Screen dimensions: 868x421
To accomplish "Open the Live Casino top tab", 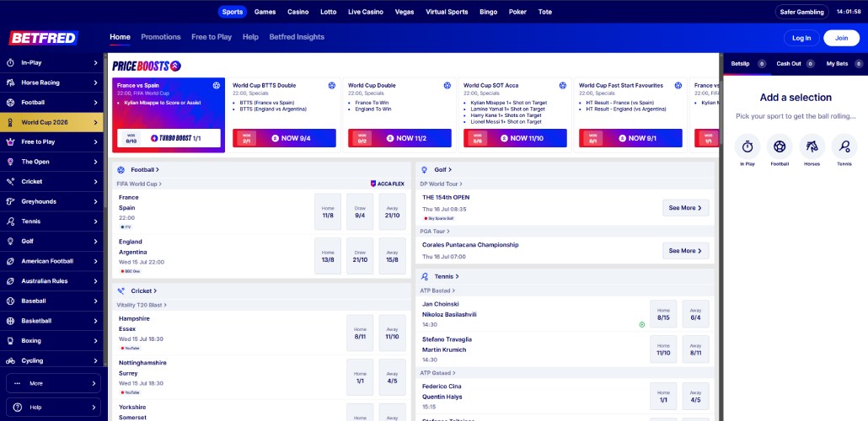I will (366, 12).
